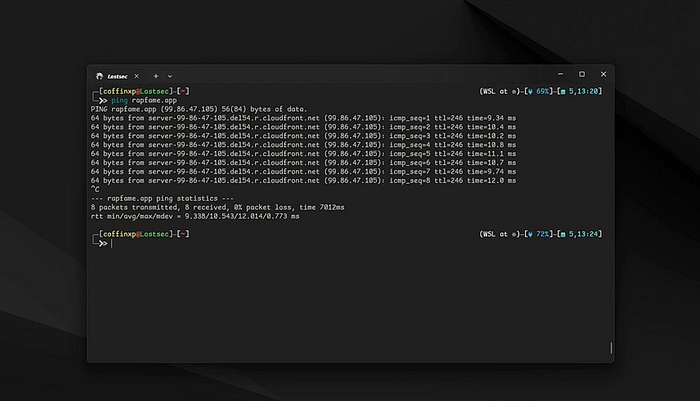Click the icmp_seq=3 ping reply line
The height and width of the screenshot is (401, 700).
[x=303, y=136]
